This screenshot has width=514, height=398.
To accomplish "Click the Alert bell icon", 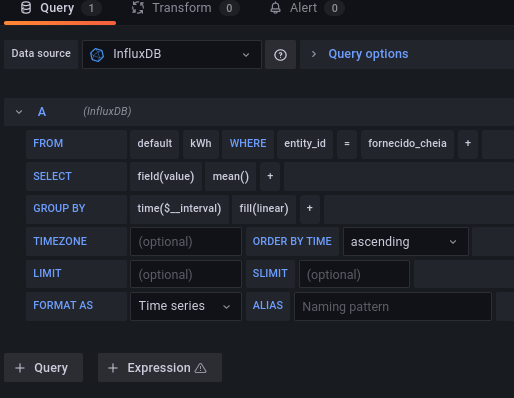I will 275,8.
